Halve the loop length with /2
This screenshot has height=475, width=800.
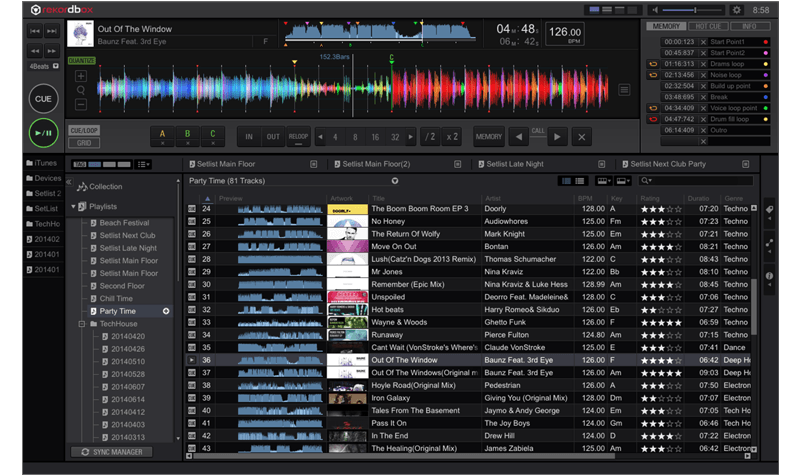[430, 137]
